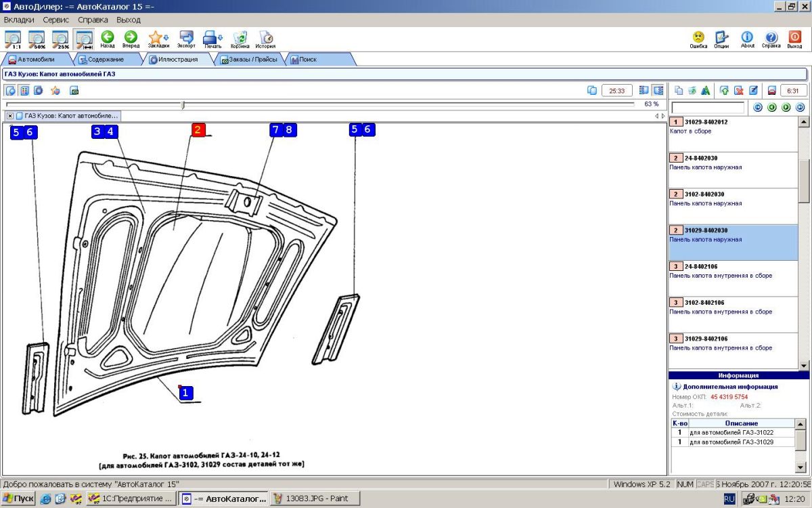Viewport: 812px width, 508px height.
Task: Open the Сервис menu
Action: point(56,20)
